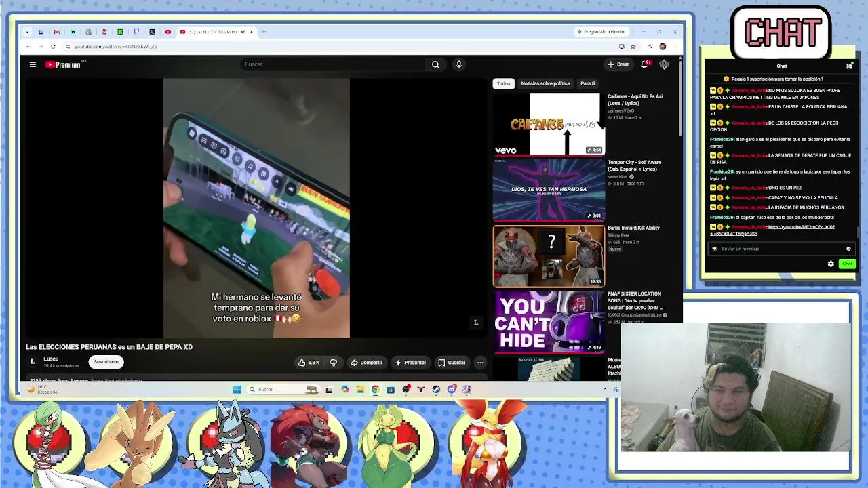Viewport: 868px width, 488px height.
Task: Open the FNAF You Can't Hide thumbnail
Action: [x=549, y=322]
